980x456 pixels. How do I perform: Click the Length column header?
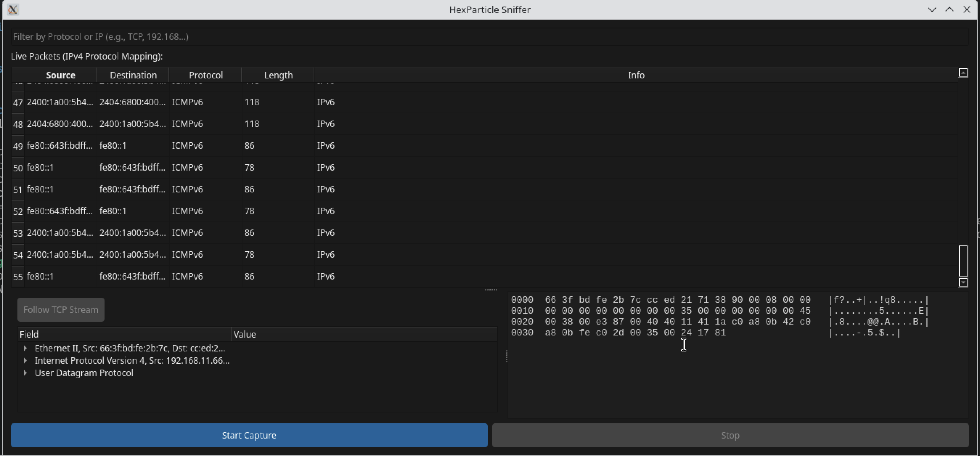click(278, 75)
